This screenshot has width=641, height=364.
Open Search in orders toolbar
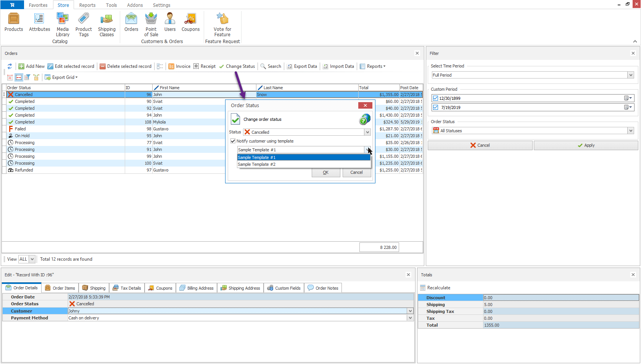coord(271,66)
